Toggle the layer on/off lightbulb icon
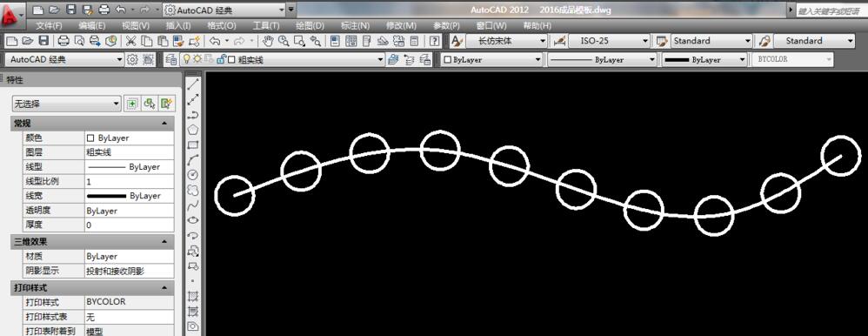This screenshot has width=868, height=336. 187,59
